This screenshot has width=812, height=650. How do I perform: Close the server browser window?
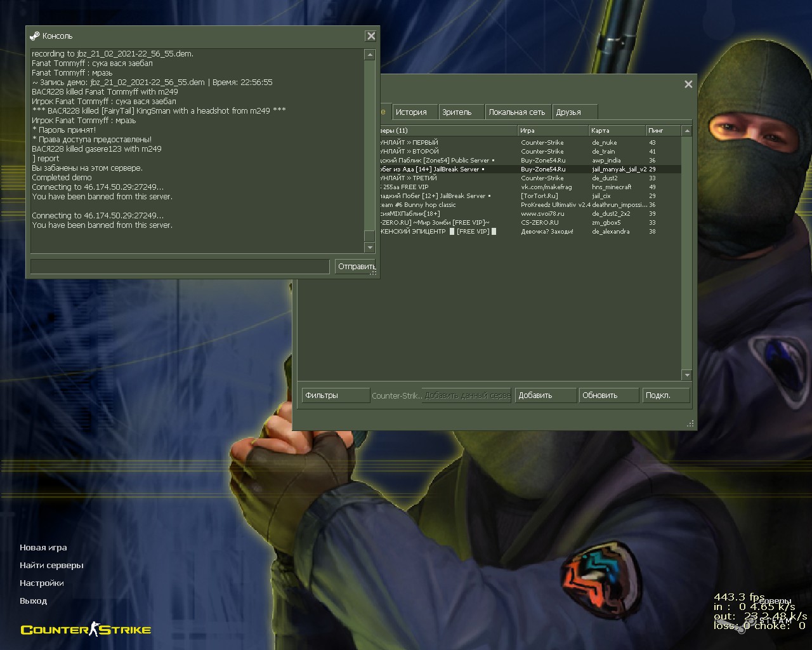688,84
